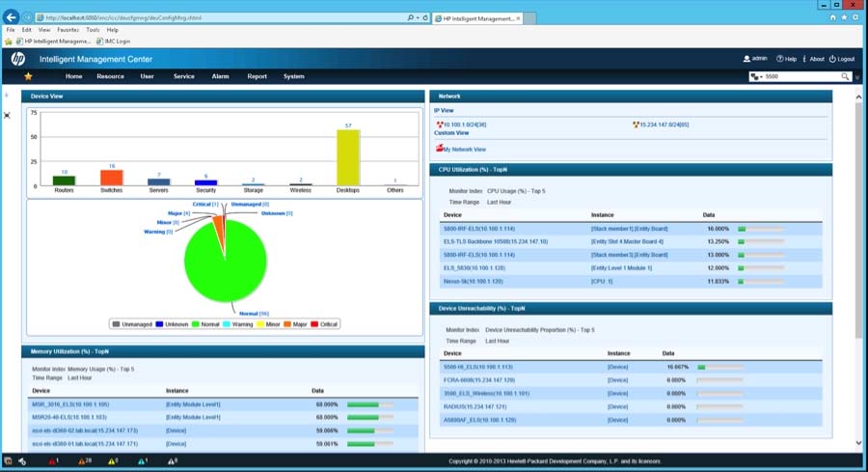Open the Nexus-5k device link

coord(473,282)
